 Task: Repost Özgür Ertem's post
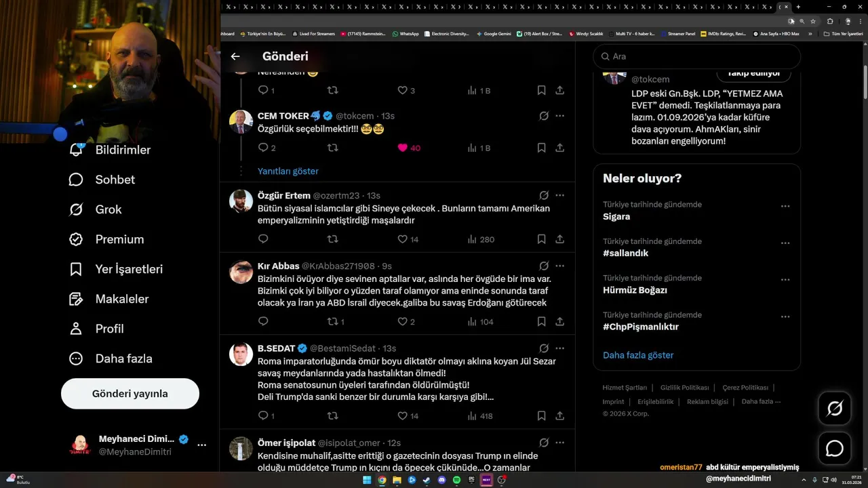[332, 239]
